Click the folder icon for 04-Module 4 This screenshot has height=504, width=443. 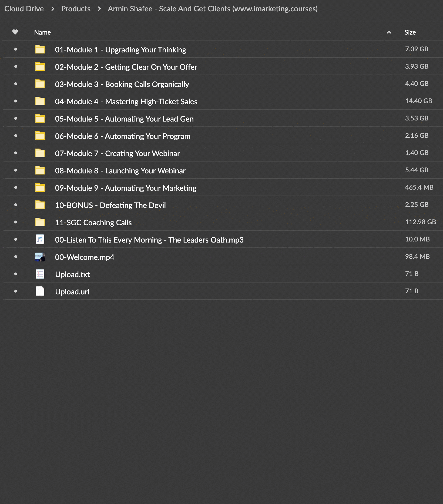tap(40, 101)
